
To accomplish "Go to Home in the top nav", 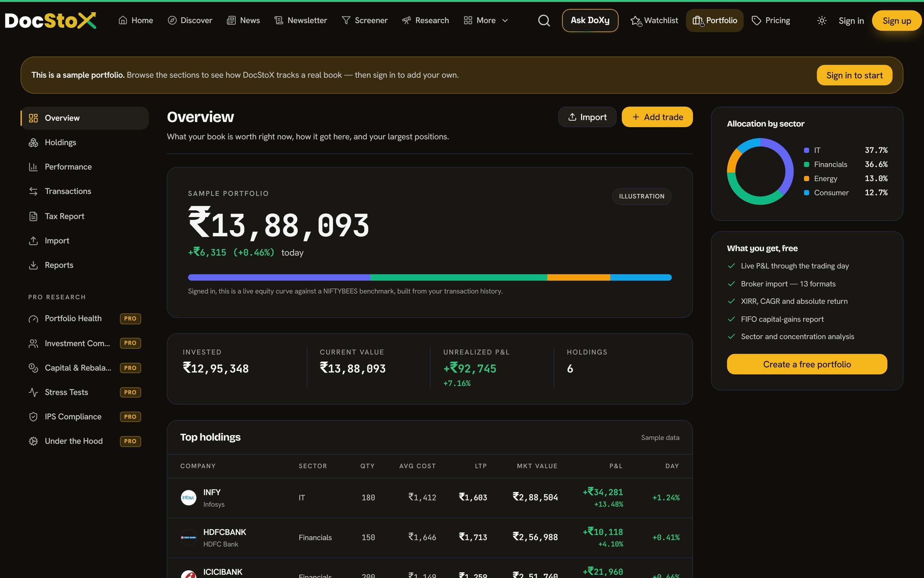I will point(136,20).
